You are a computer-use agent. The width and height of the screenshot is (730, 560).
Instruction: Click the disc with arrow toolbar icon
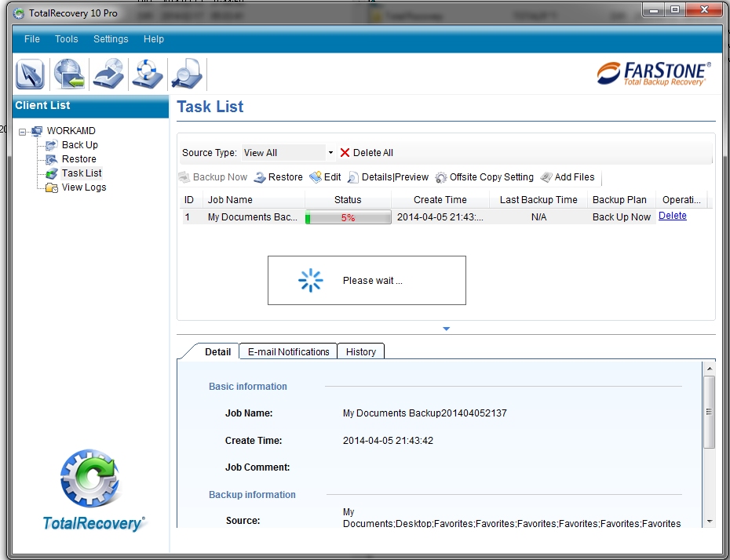(x=108, y=75)
